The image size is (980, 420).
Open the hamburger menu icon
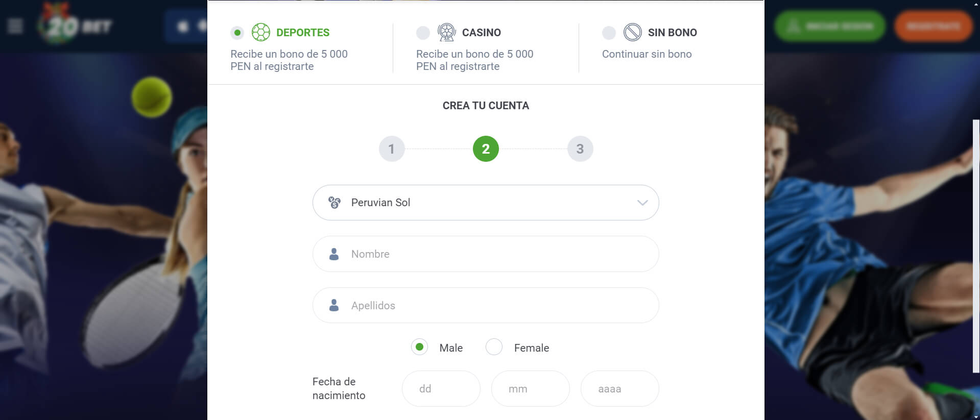point(15,26)
